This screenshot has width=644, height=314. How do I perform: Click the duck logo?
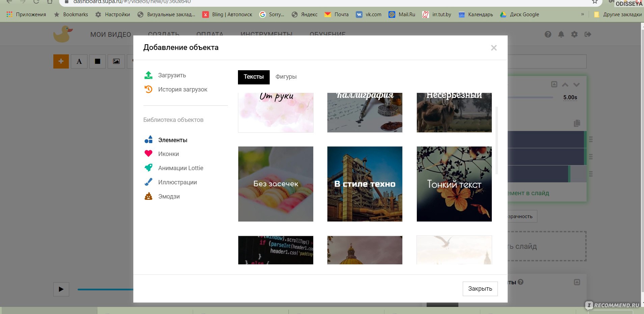tap(63, 34)
